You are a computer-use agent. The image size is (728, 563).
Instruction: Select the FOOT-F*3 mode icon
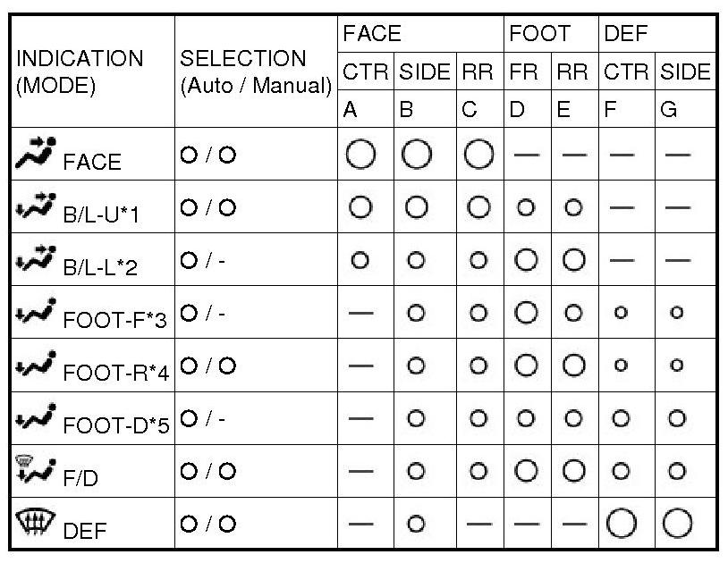(x=36, y=313)
